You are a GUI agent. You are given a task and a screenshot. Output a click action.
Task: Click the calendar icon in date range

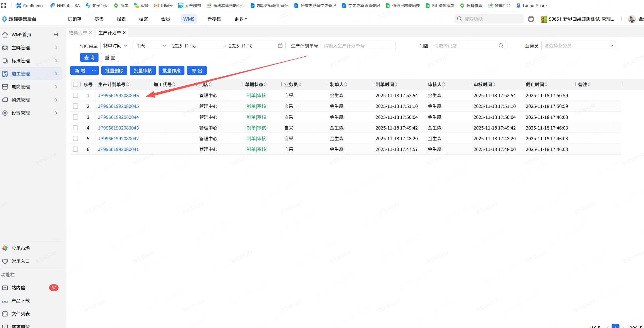[x=280, y=46]
